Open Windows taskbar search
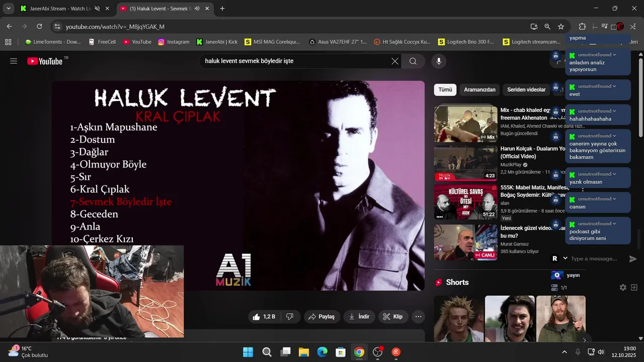 (x=267, y=352)
